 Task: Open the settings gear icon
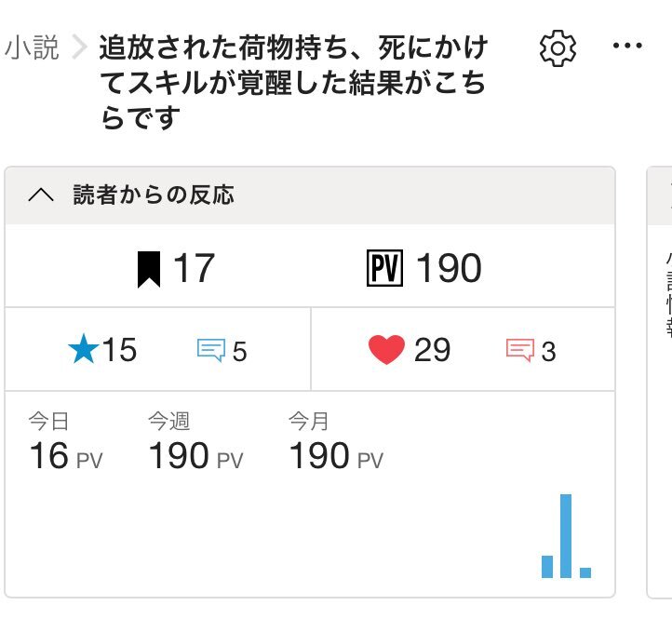[x=558, y=48]
